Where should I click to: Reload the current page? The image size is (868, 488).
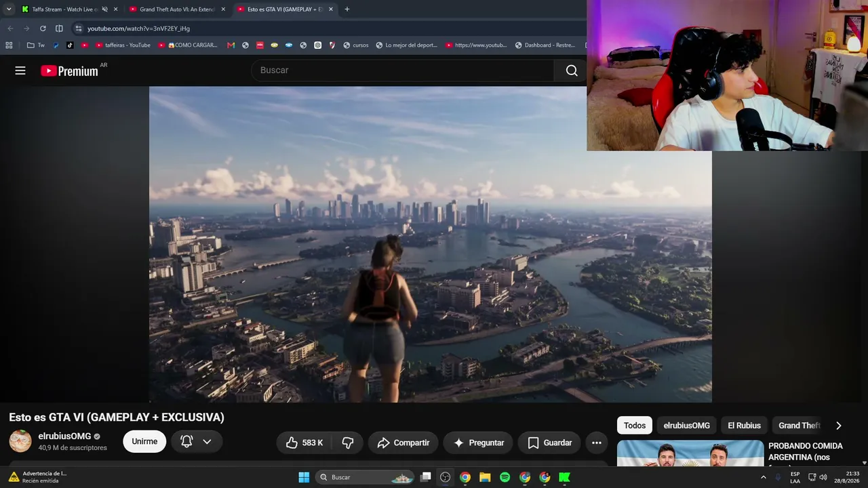(x=43, y=28)
